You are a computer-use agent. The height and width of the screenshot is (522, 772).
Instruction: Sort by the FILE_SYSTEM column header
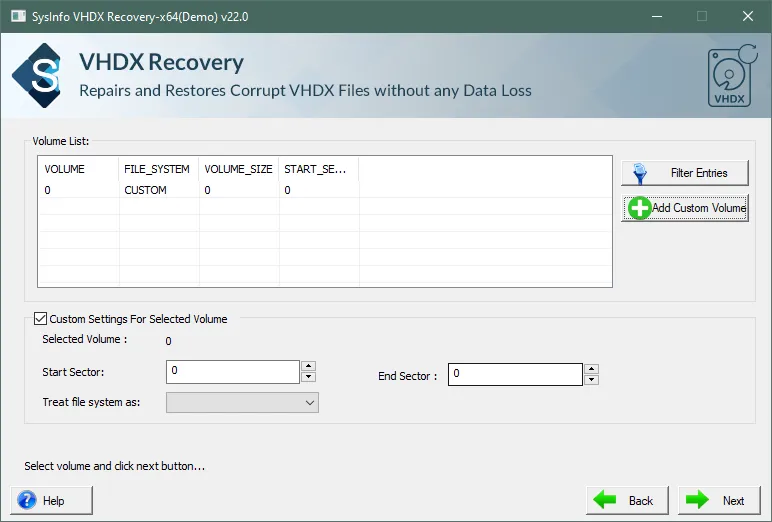tap(159, 169)
